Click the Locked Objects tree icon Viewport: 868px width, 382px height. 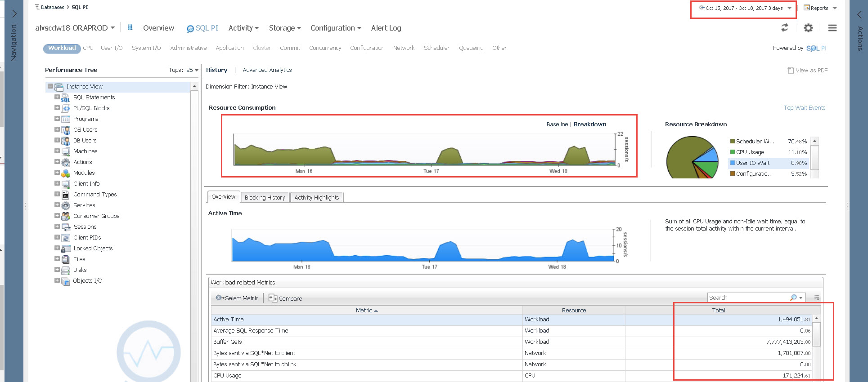pyautogui.click(x=66, y=249)
